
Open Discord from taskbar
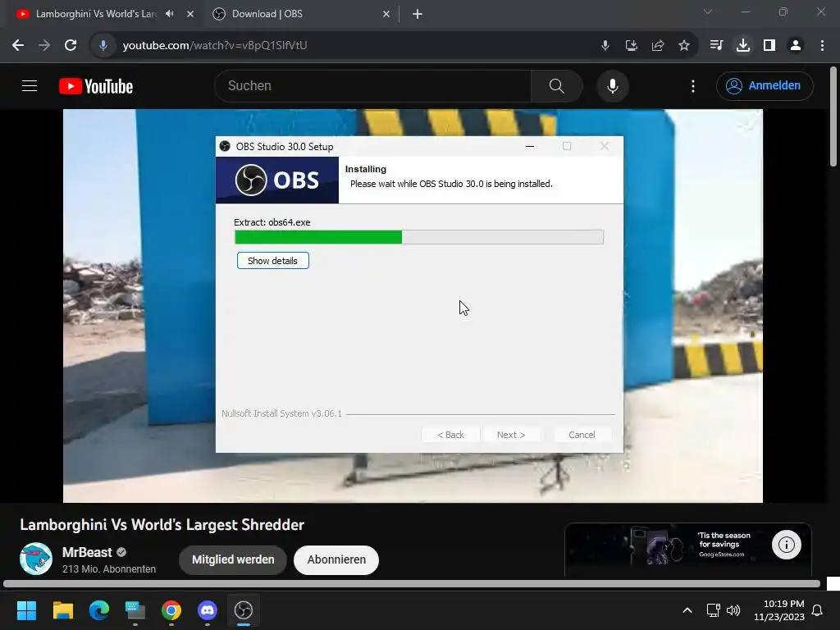208,610
